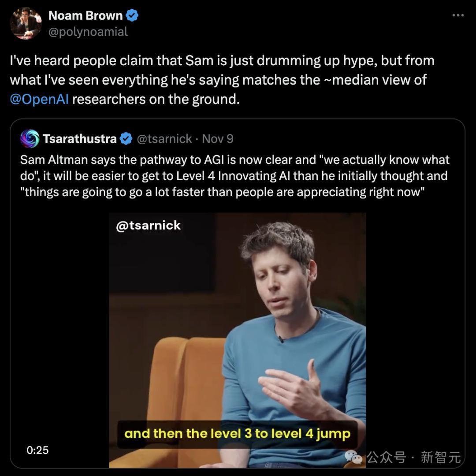Open the @polynoamial handle
This screenshot has width=476, height=476.
(x=88, y=32)
